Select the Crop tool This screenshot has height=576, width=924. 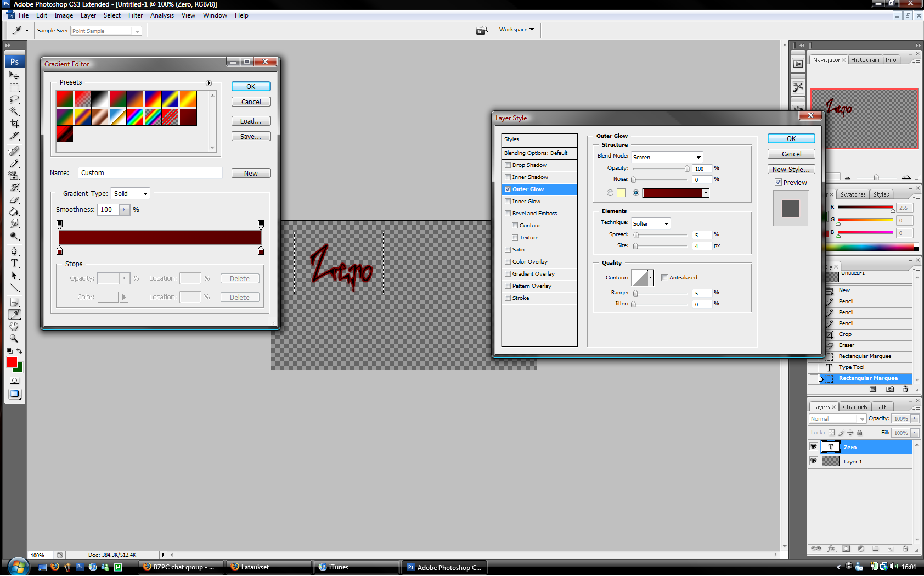coord(14,124)
